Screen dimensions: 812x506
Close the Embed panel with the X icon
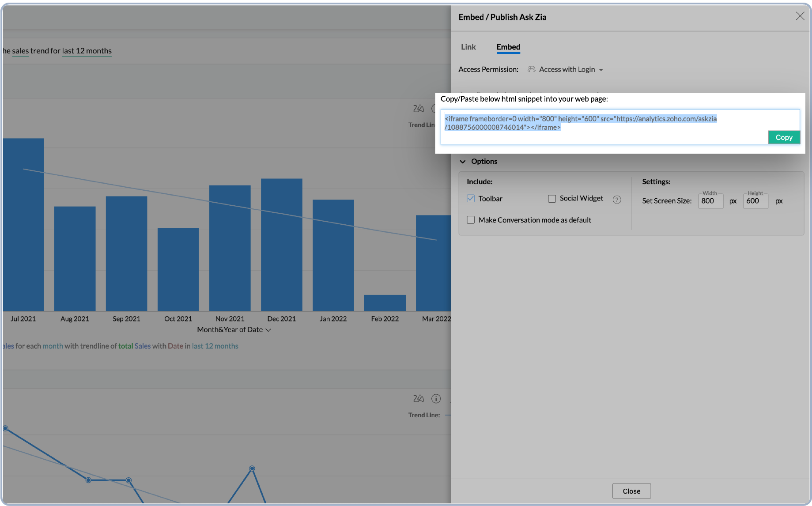[x=800, y=16]
